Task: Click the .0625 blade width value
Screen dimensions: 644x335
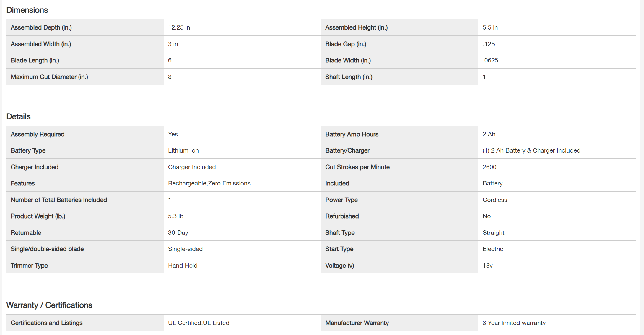Action: pos(490,60)
